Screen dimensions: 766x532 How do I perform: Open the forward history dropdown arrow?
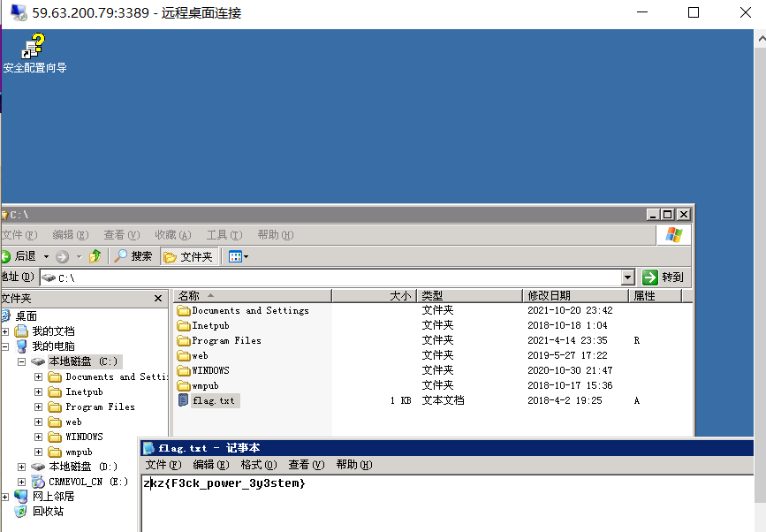tap(80, 256)
